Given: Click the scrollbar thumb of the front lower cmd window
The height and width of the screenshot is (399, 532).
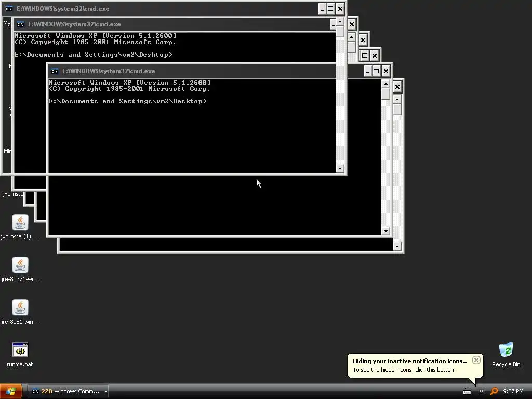Looking at the screenshot, I should coord(385,94).
